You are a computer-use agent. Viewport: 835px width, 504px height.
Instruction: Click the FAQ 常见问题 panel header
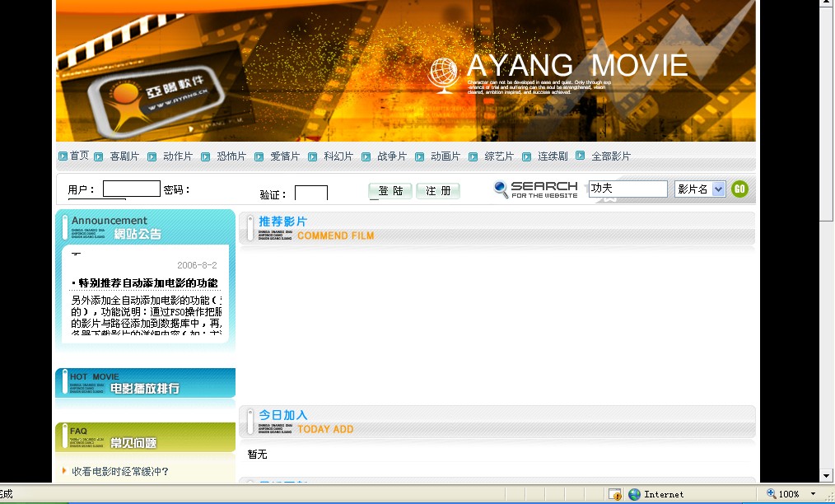tap(146, 437)
